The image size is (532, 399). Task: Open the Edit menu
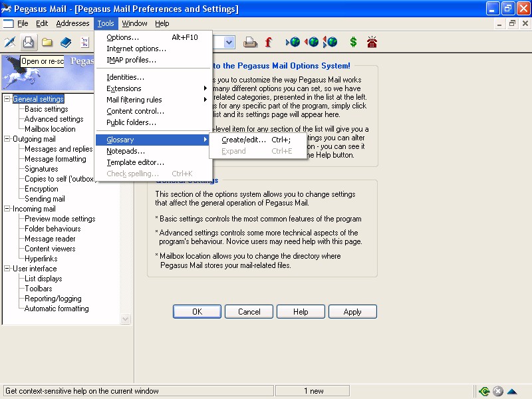point(42,23)
